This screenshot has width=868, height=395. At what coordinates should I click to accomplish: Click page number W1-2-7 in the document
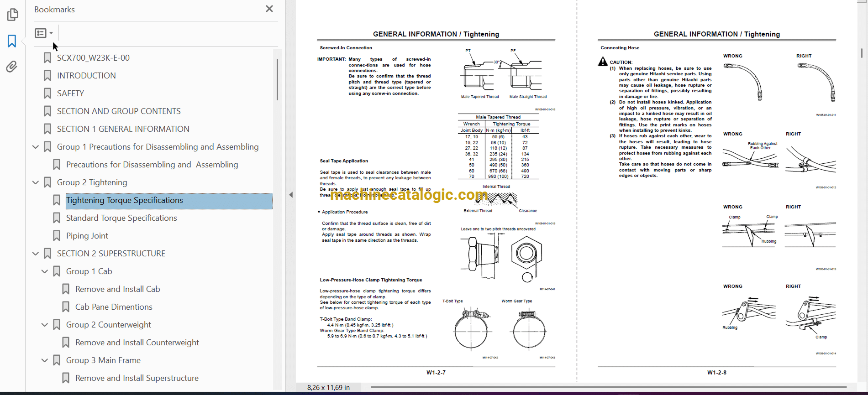pyautogui.click(x=436, y=373)
